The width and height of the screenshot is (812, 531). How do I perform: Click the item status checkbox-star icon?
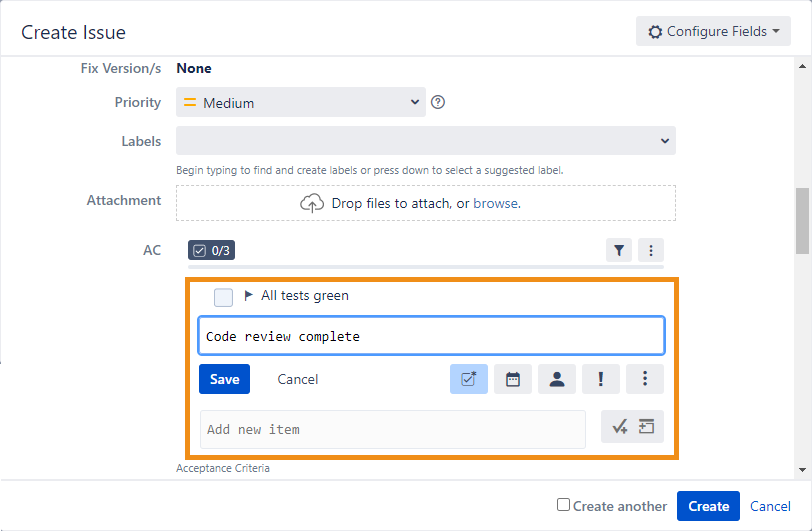click(x=469, y=379)
